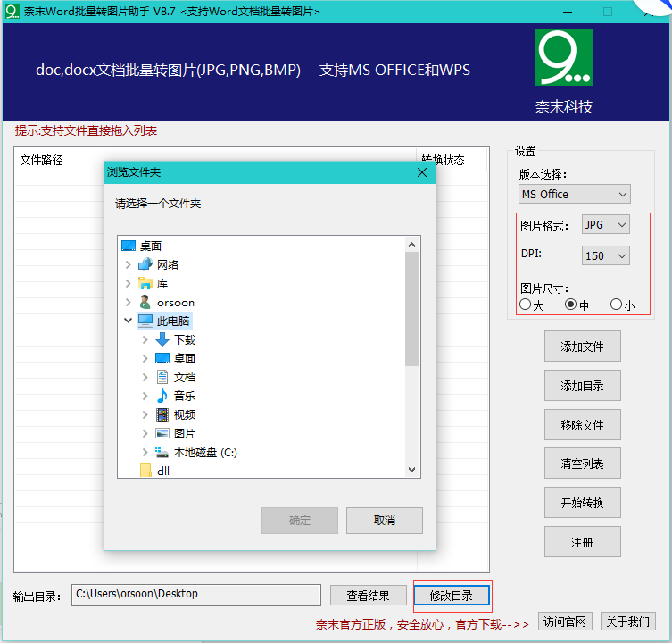Click the 添加文件 add files button
This screenshot has height=643, width=672.
(x=583, y=347)
